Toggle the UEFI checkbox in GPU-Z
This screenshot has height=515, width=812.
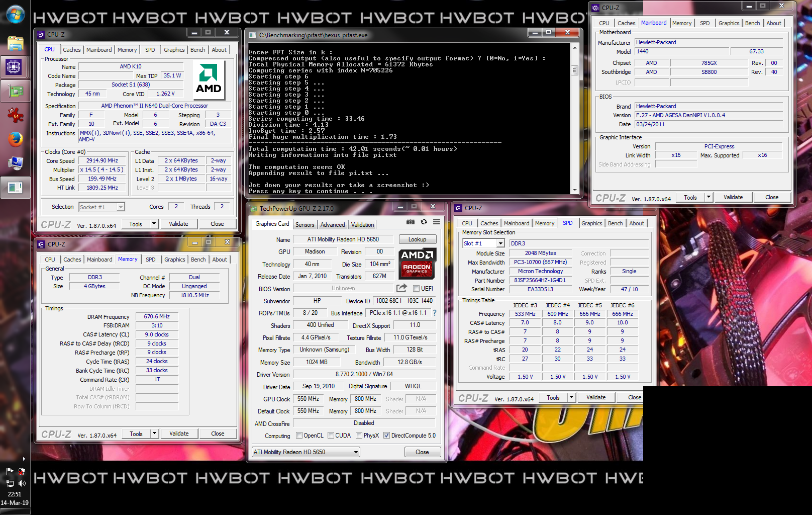416,288
